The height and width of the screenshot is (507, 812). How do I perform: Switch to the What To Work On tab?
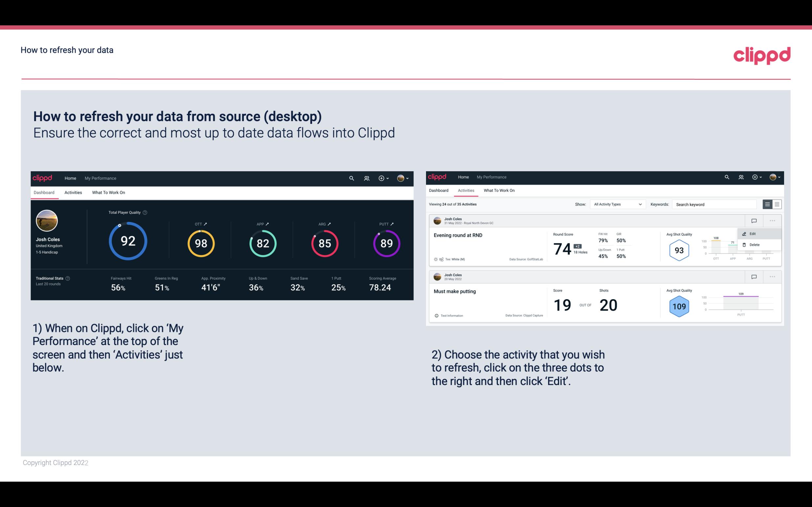[109, 192]
